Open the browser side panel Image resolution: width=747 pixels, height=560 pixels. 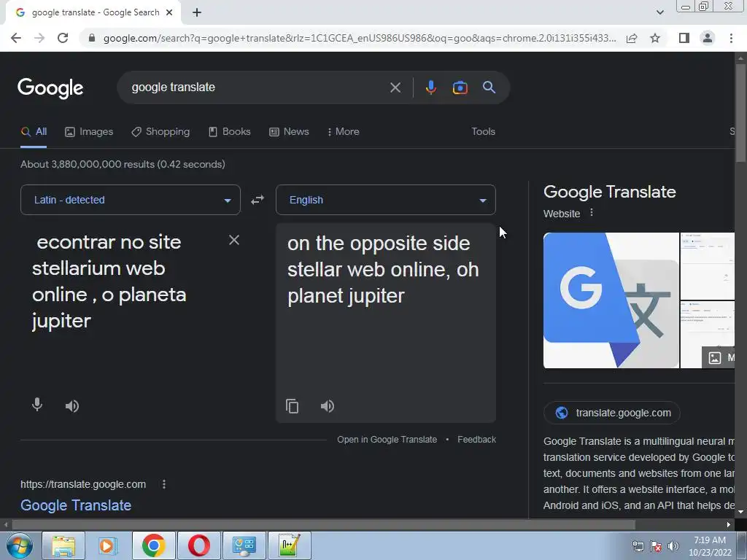(x=684, y=38)
